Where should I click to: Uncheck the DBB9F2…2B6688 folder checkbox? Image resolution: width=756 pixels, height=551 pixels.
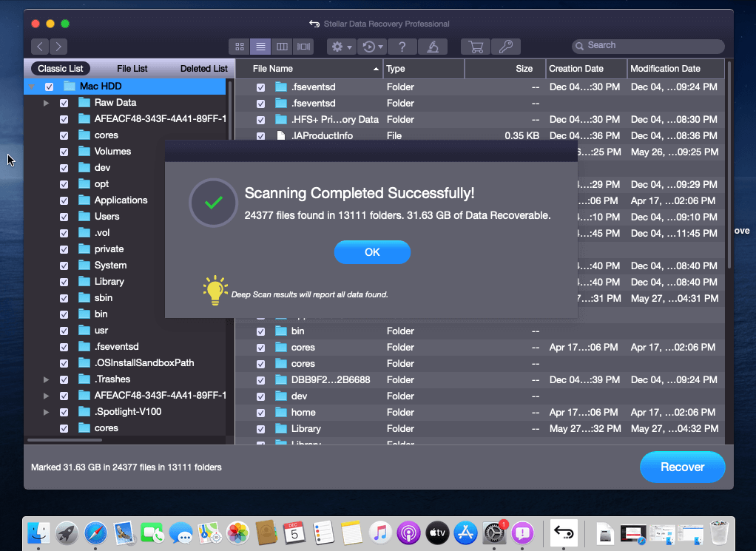click(x=261, y=380)
